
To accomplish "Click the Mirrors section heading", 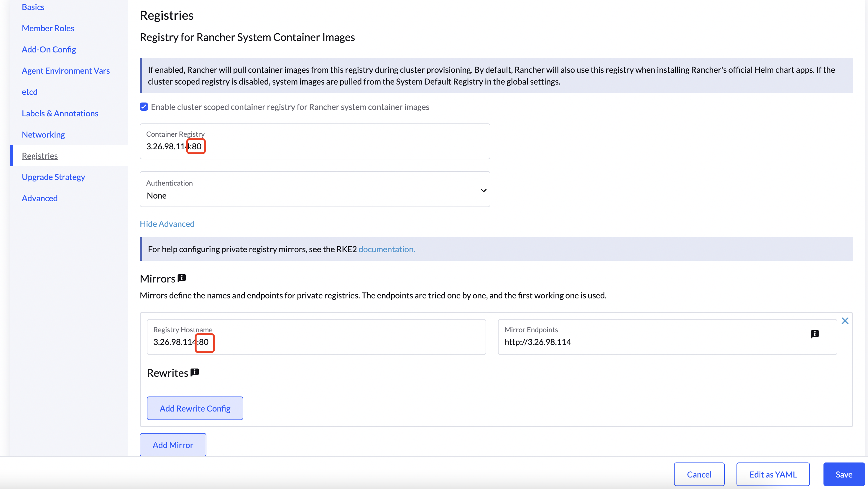I will pos(157,278).
